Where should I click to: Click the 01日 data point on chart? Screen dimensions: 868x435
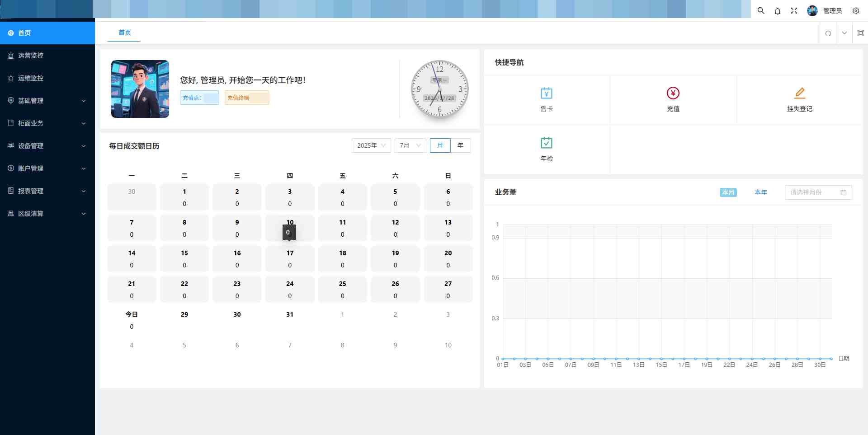(503, 359)
